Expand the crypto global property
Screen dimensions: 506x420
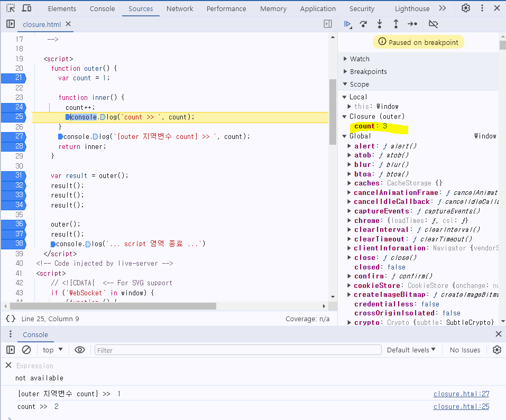(349, 322)
